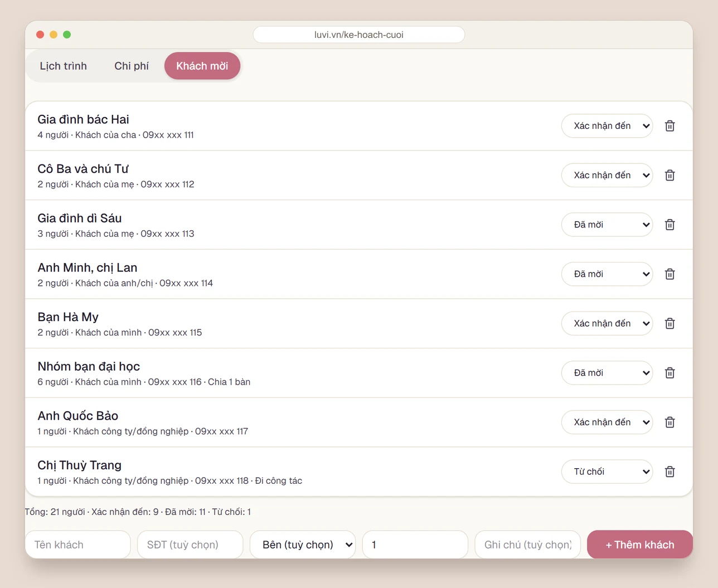Click the guest name Gia đình bác Hai
The width and height of the screenshot is (718, 588).
pos(84,119)
